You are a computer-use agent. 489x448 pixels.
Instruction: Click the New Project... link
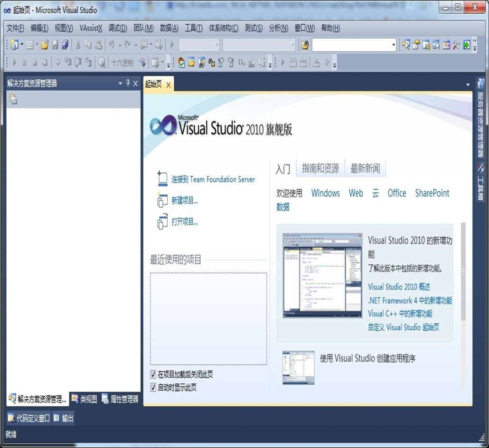[x=185, y=200]
